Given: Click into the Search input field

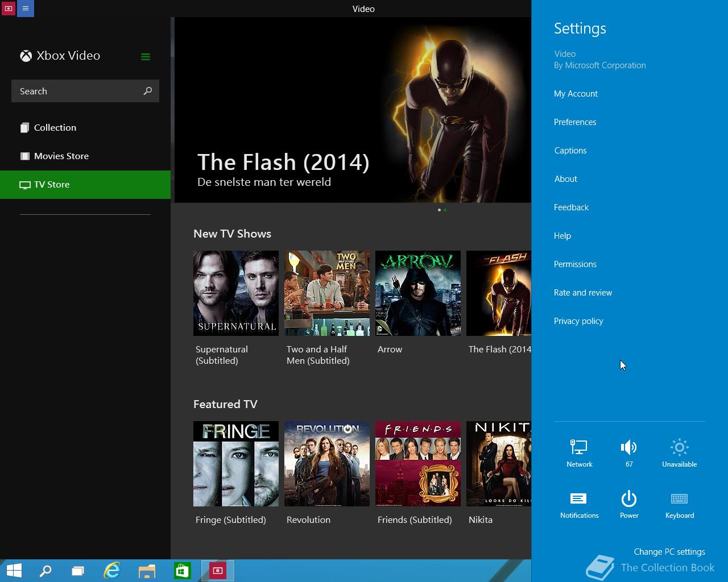Looking at the screenshot, I should (85, 91).
